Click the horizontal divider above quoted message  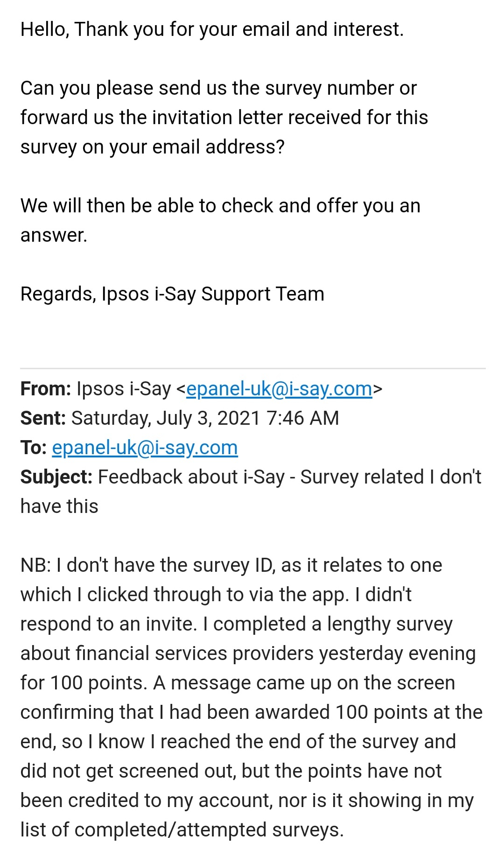[x=252, y=368]
